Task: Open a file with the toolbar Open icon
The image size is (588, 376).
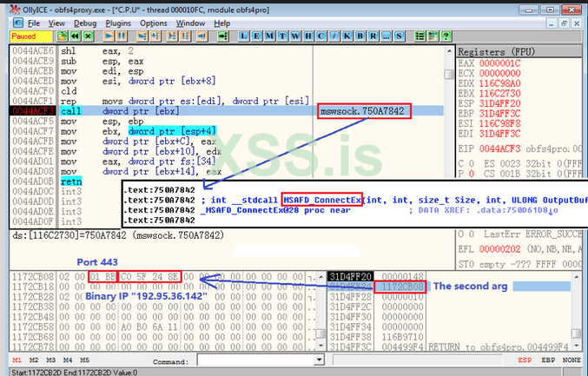Action: [x=62, y=36]
